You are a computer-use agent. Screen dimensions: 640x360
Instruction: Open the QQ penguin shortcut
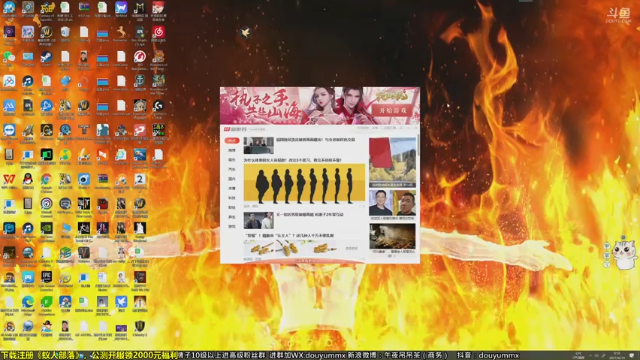click(28, 180)
